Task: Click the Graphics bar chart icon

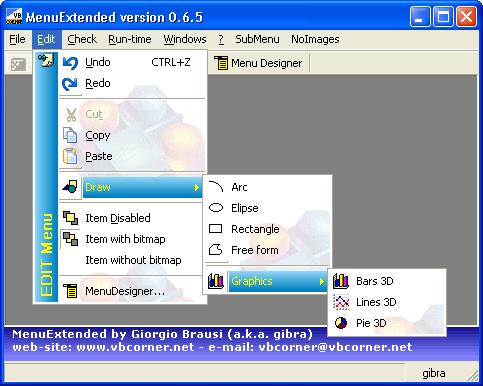Action: (x=215, y=281)
